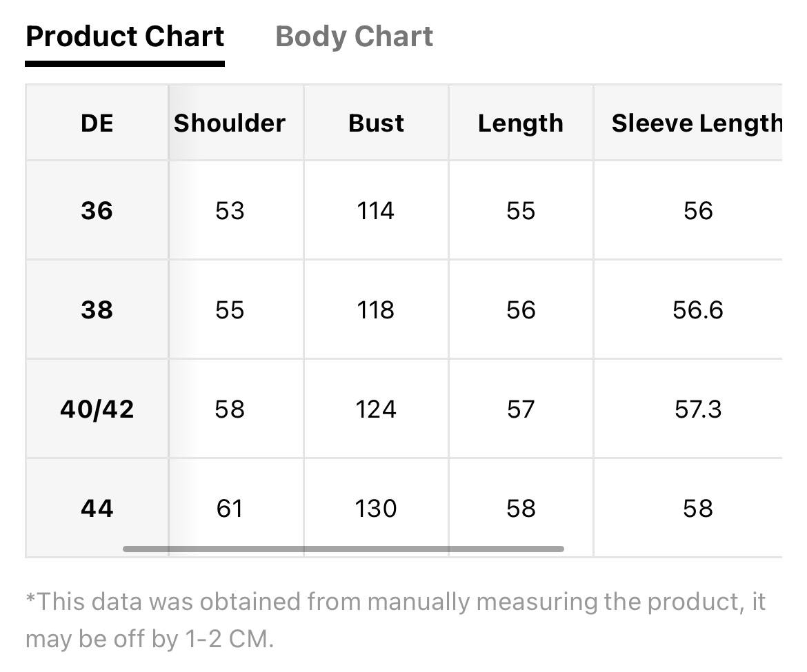Viewport: 807px width, 672px height.
Task: Click the Length column header
Action: 521,123
